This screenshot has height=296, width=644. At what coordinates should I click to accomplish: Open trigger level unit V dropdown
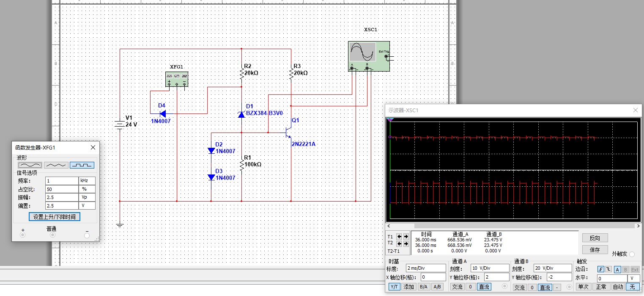633,278
